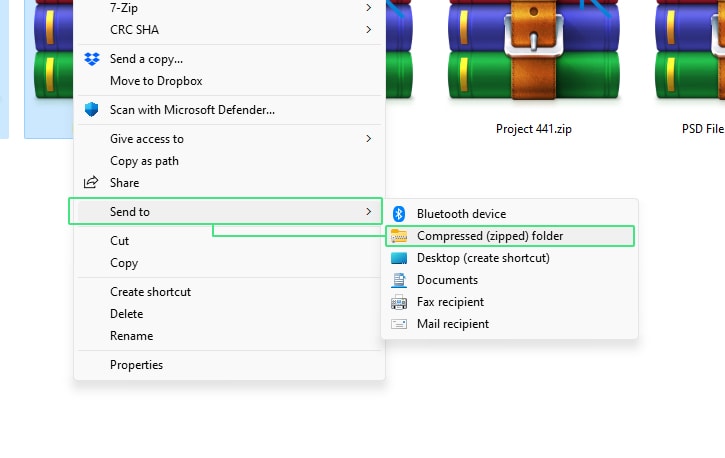The width and height of the screenshot is (725, 458).
Task: Expand the Send to submenu arrow
Action: (x=369, y=212)
